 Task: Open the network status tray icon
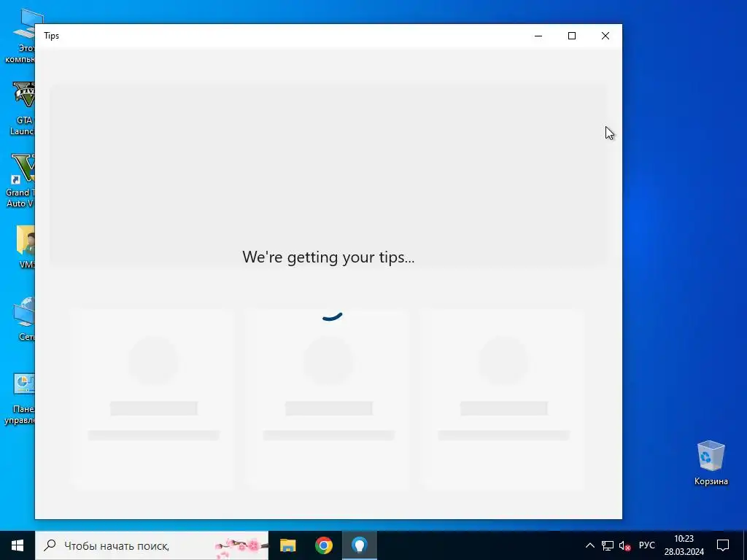608,545
